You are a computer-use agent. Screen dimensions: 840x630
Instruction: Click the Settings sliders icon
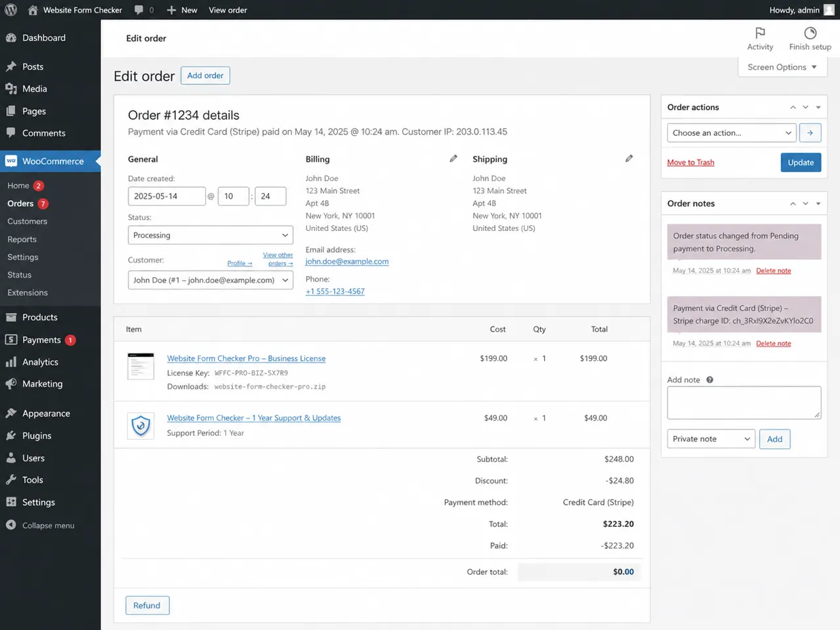(x=11, y=502)
